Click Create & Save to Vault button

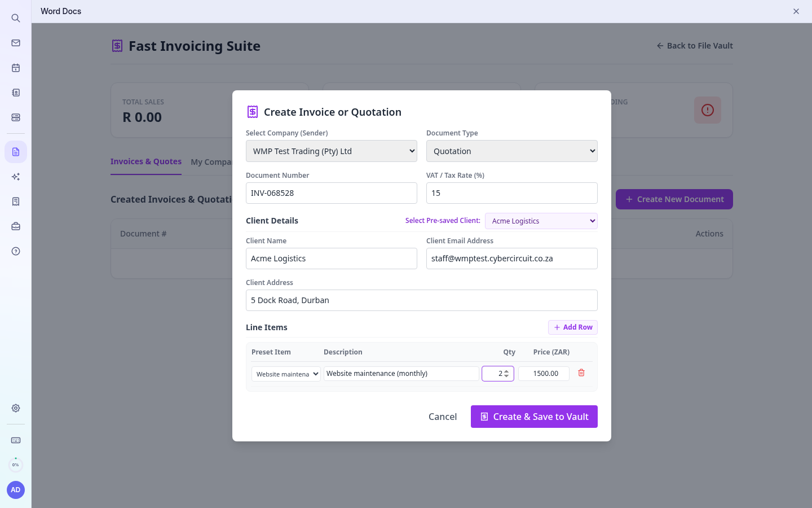click(534, 417)
